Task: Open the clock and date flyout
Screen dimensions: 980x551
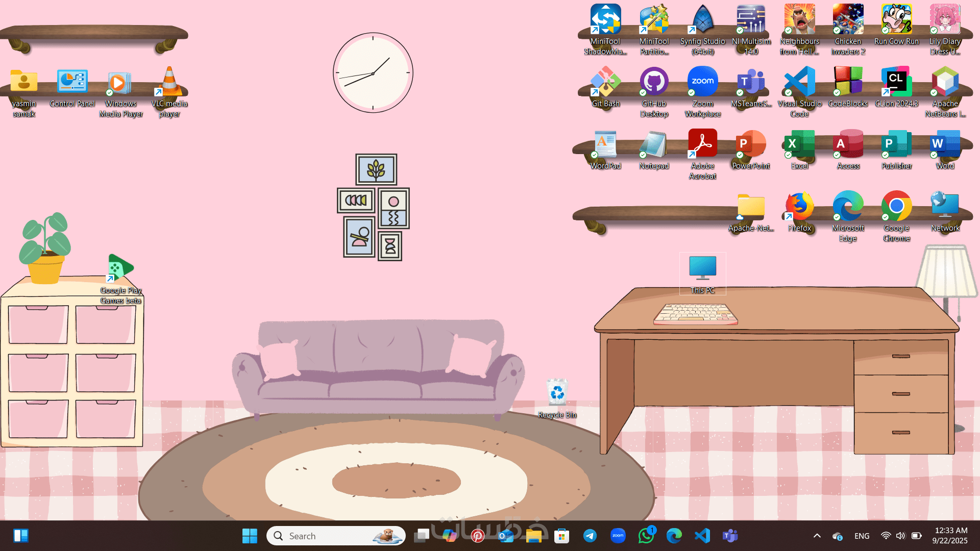Action: pos(950,536)
